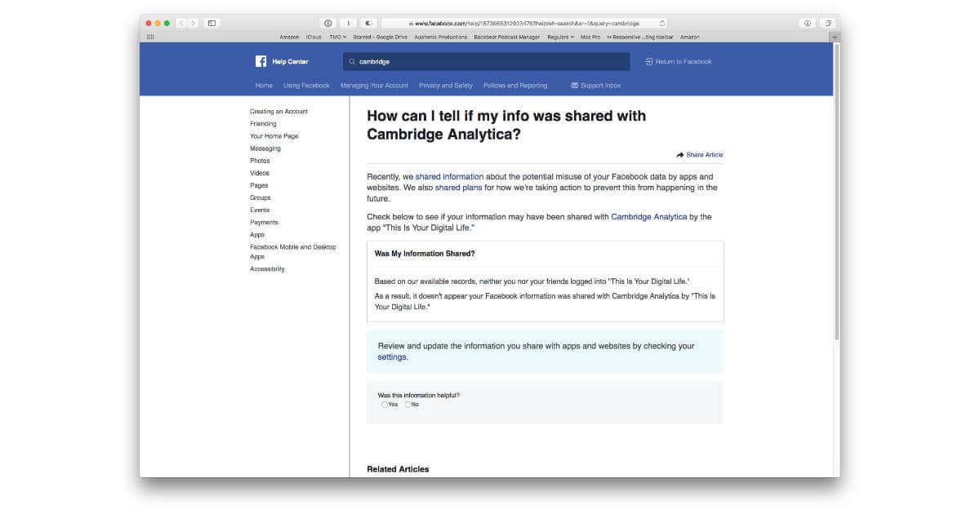The image size is (980, 514).
Task: Follow the shared information link
Action: [x=449, y=176]
